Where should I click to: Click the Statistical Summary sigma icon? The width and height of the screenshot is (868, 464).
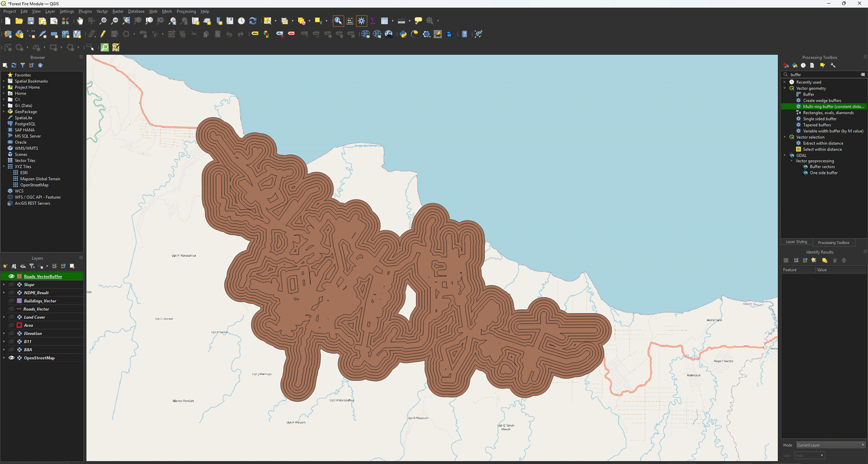coord(373,21)
